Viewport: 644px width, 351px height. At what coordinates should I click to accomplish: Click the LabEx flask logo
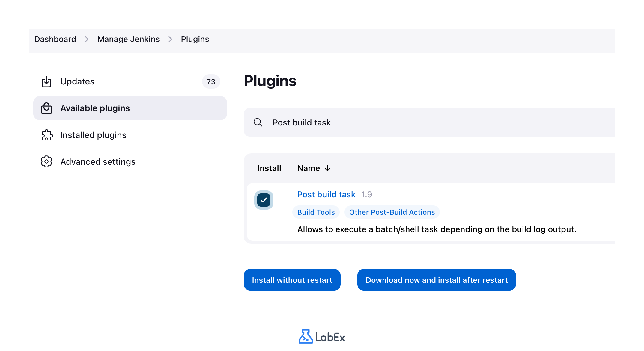[306, 336]
